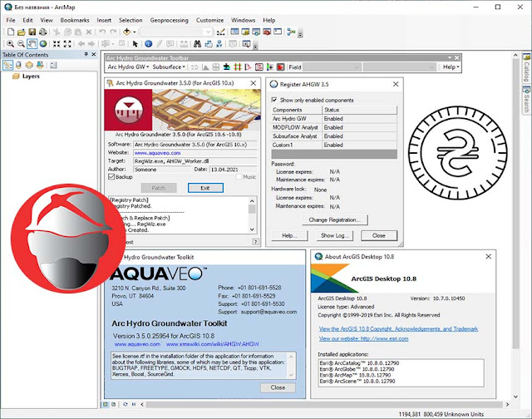Screen dimensions: 532x419
Task: Print the current map
Action: [42, 32]
